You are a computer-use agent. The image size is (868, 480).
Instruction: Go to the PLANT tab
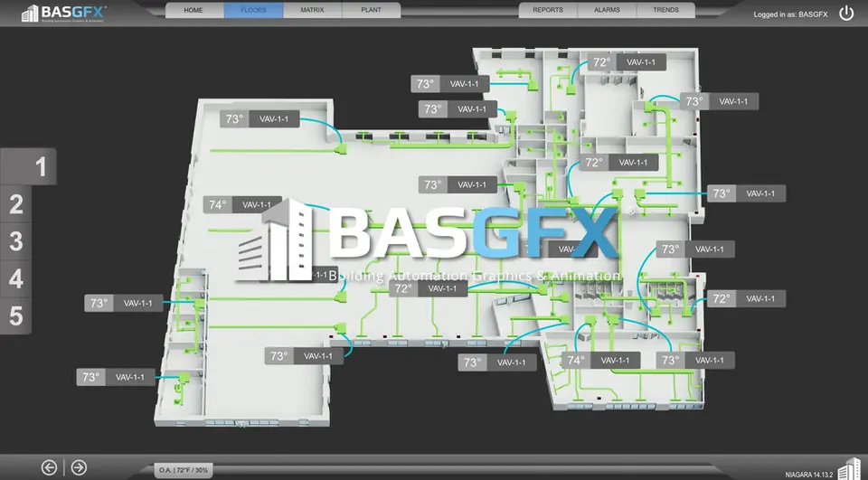tap(371, 10)
